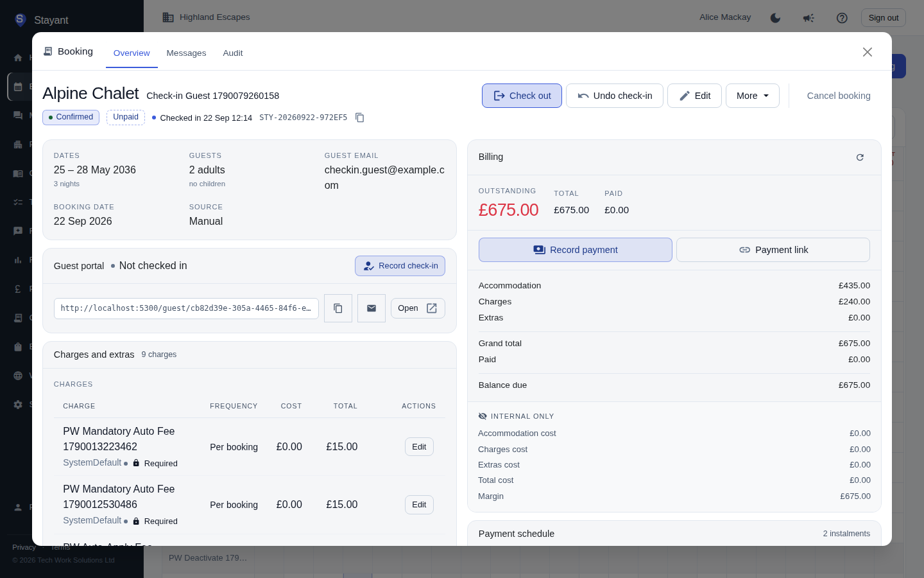The width and height of the screenshot is (924, 578).
Task: Check out the guest
Action: tap(522, 96)
